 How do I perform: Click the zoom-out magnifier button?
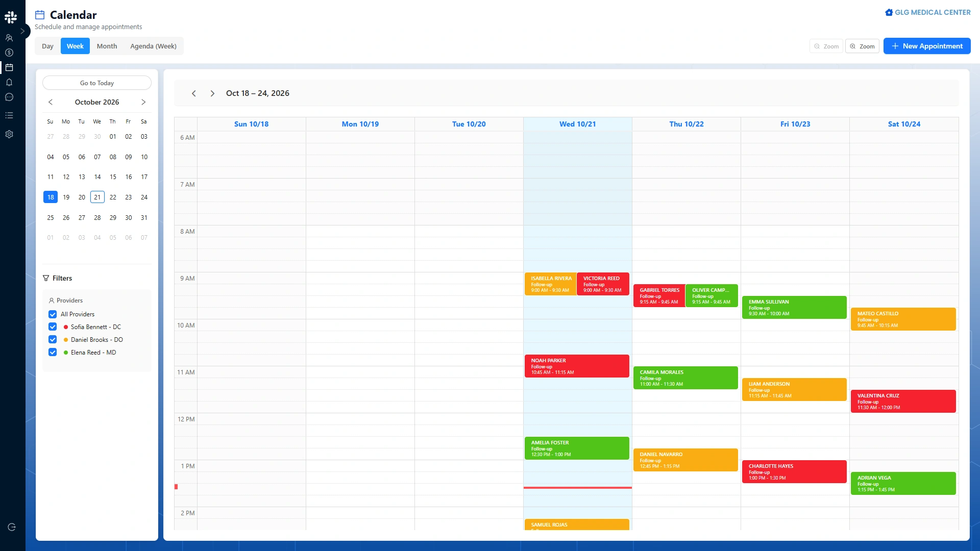(x=826, y=46)
